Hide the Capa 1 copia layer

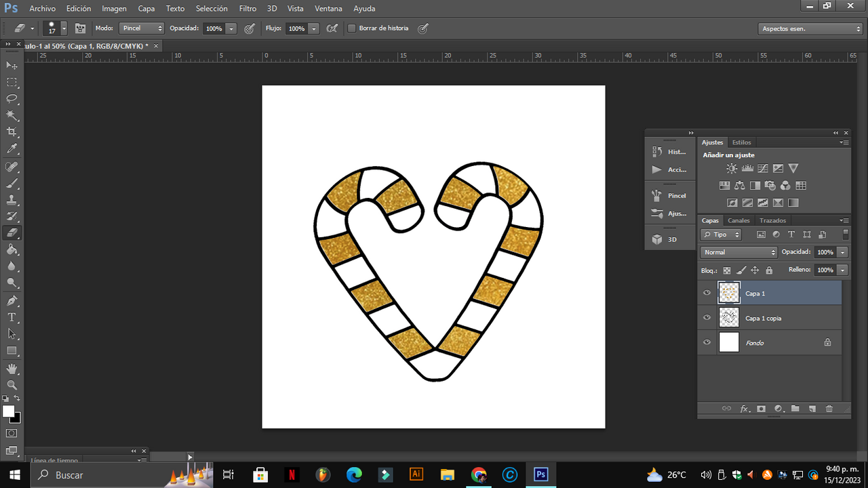click(707, 318)
